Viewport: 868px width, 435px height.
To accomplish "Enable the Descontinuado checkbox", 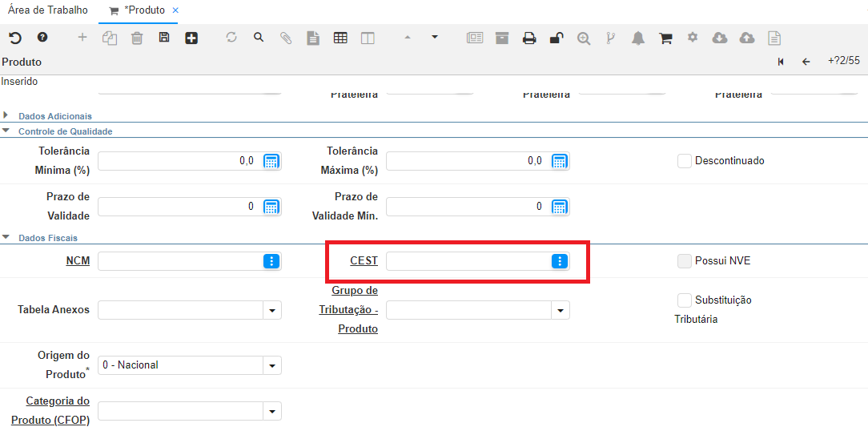I will [685, 161].
